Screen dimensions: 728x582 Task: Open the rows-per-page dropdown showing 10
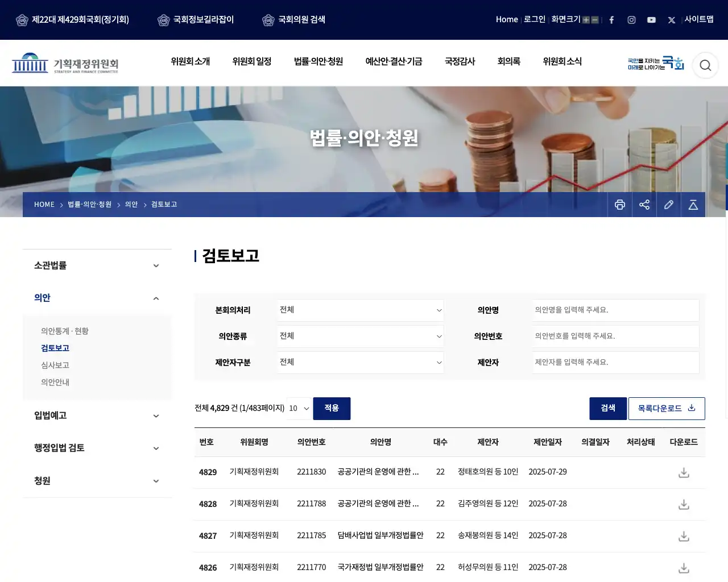(x=299, y=409)
